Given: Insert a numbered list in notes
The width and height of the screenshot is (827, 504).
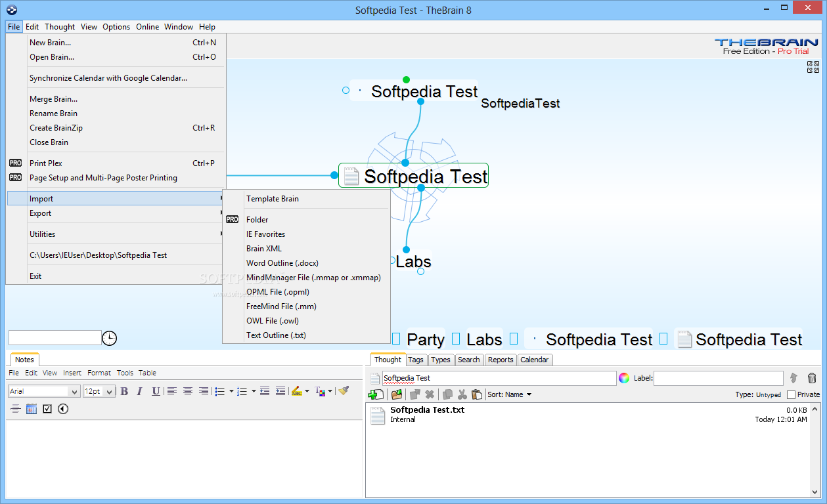Looking at the screenshot, I should pyautogui.click(x=242, y=391).
